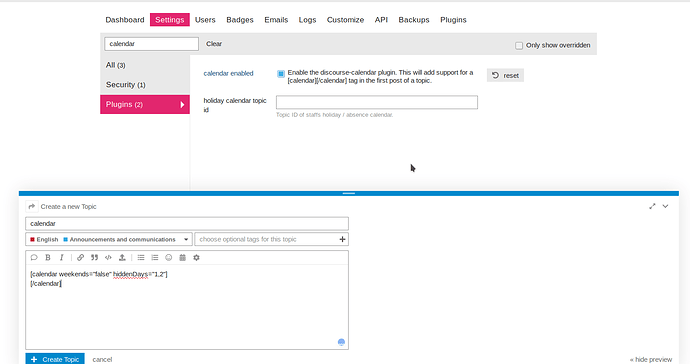This screenshot has width=690, height=364.
Task: Insert a numbered list
Action: click(155, 257)
